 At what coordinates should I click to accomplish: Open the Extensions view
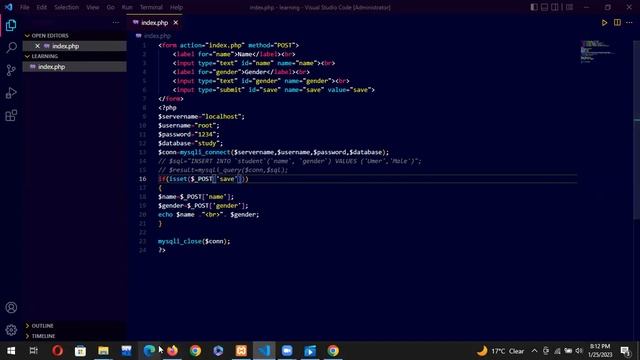point(11,116)
